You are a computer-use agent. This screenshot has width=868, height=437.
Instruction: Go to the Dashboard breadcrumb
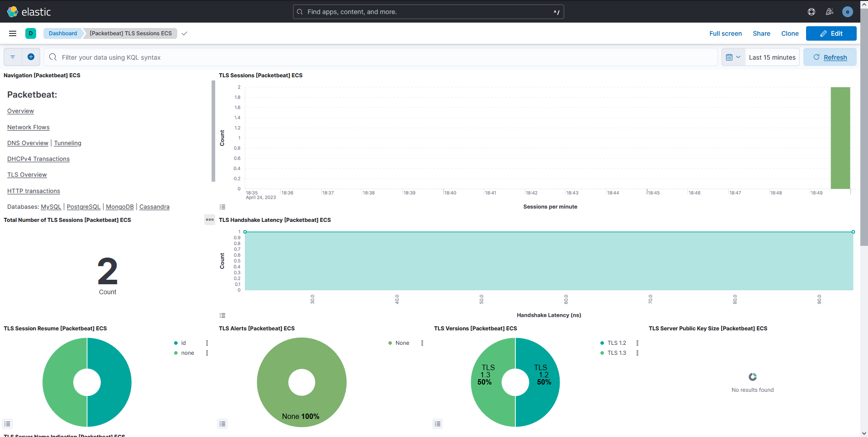62,33
